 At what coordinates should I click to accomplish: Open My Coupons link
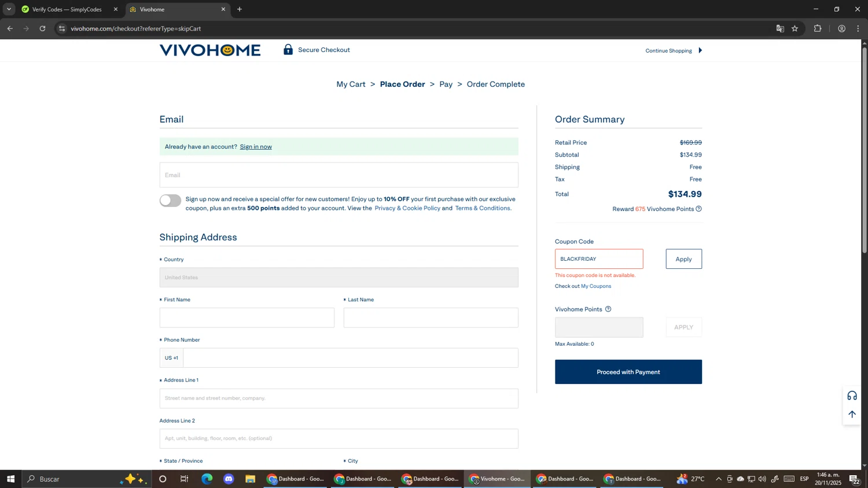tap(595, 286)
